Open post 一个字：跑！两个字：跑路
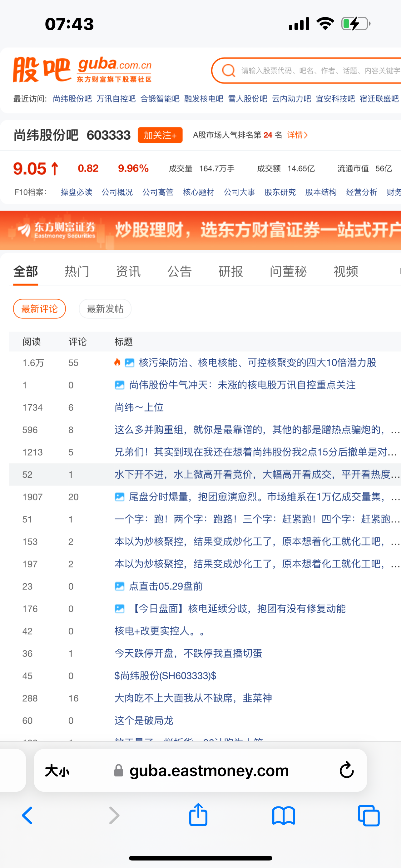Screen dimensions: 401x868 [x=257, y=519]
